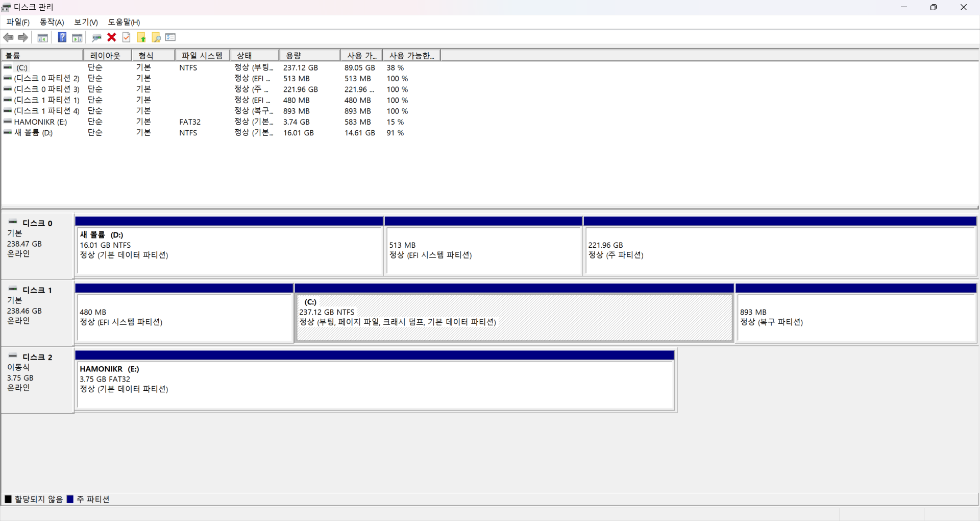Click the red X delete icon
Screen dimensions: 980x521
[x=112, y=37]
